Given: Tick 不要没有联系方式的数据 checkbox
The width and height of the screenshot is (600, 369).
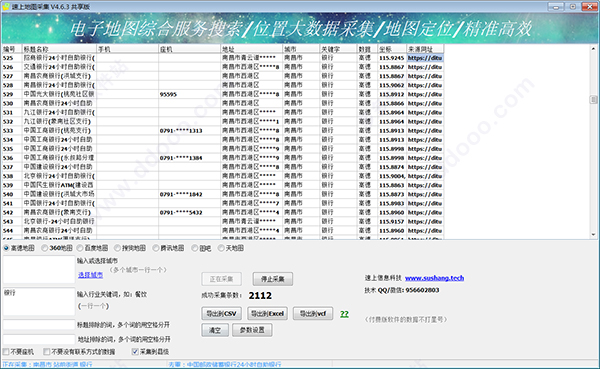Looking at the screenshot, I should 79,351.
